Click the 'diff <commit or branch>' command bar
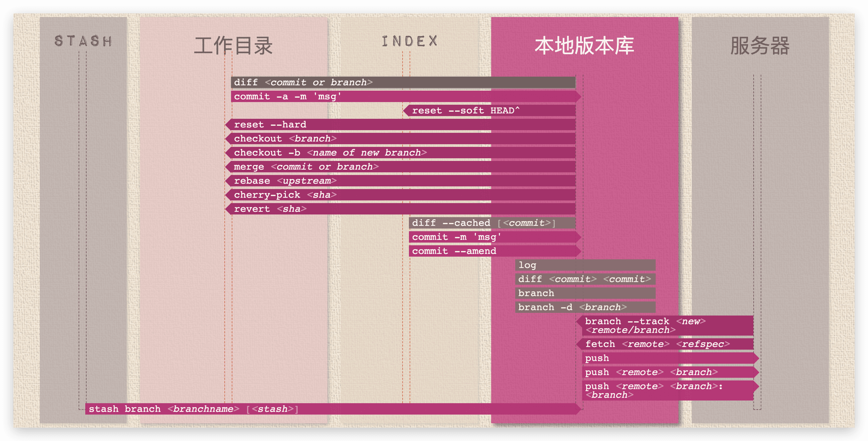 (403, 82)
